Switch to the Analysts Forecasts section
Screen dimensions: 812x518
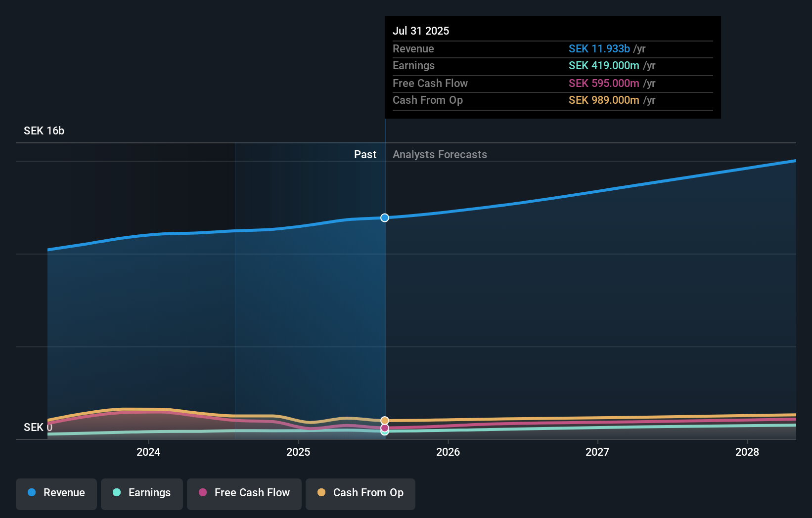pyautogui.click(x=440, y=154)
